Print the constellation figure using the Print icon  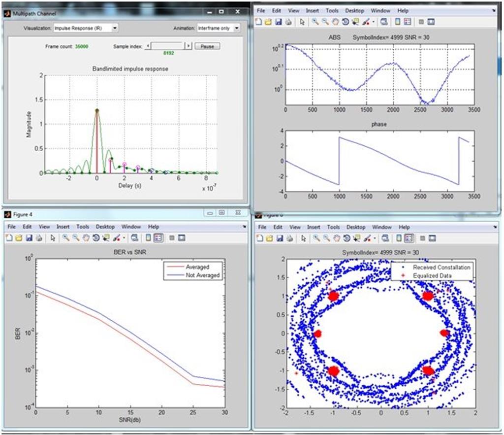(x=289, y=238)
